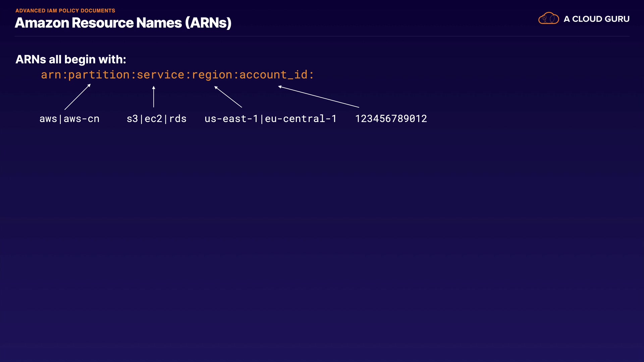Select the "aws|aws-cn" partition example text
The image size is (644, 362).
click(69, 119)
